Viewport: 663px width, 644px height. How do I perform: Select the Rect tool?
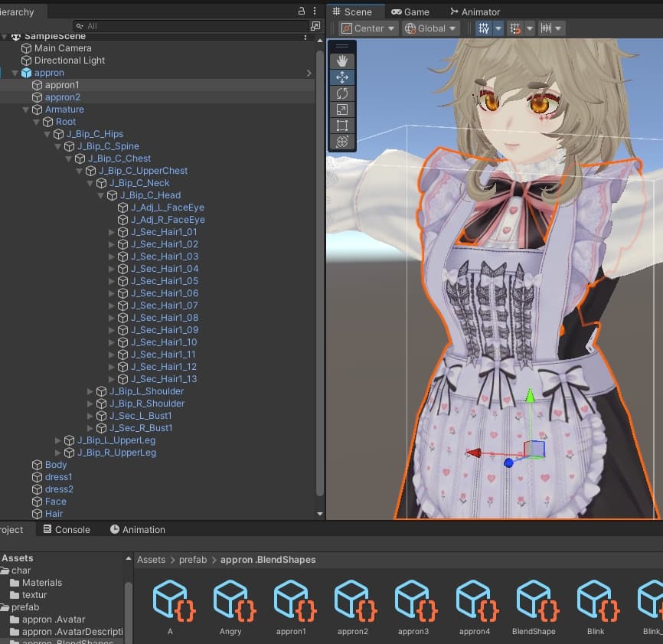[x=341, y=126]
